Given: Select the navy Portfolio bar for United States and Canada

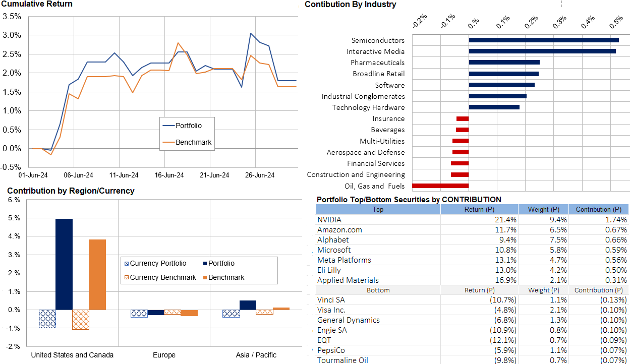Looking at the screenshot, I should pos(64,264).
